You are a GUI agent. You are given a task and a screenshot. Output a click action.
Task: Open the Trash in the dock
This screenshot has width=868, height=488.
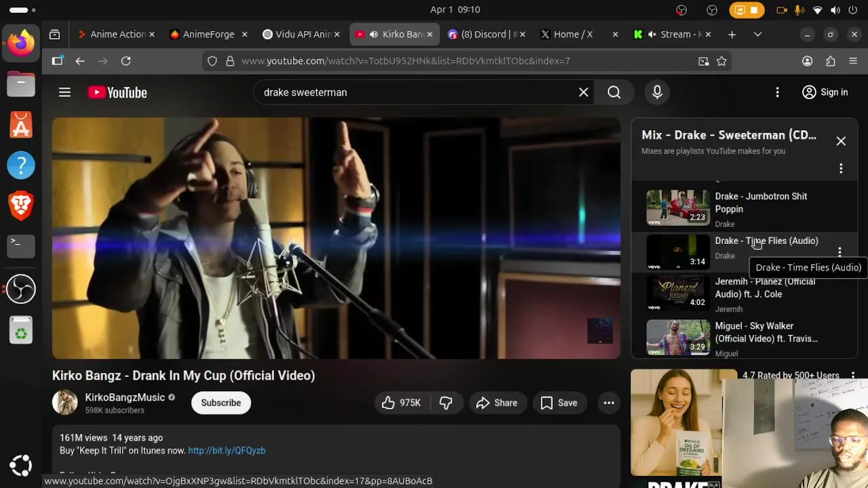coord(21,330)
